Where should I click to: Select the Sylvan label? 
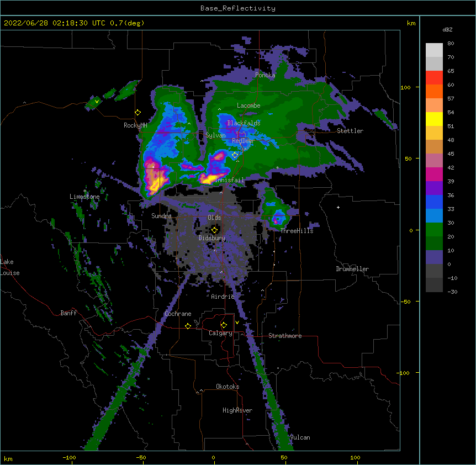[x=215, y=135]
